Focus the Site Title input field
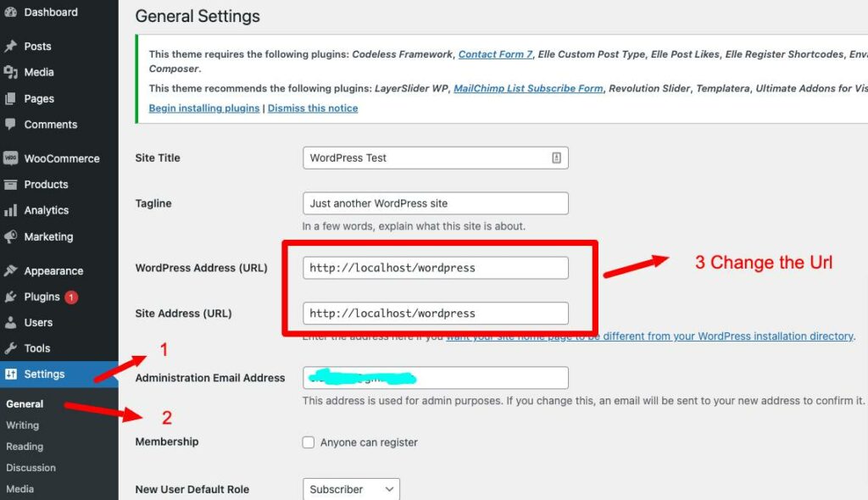This screenshot has height=500, width=868. click(x=436, y=158)
